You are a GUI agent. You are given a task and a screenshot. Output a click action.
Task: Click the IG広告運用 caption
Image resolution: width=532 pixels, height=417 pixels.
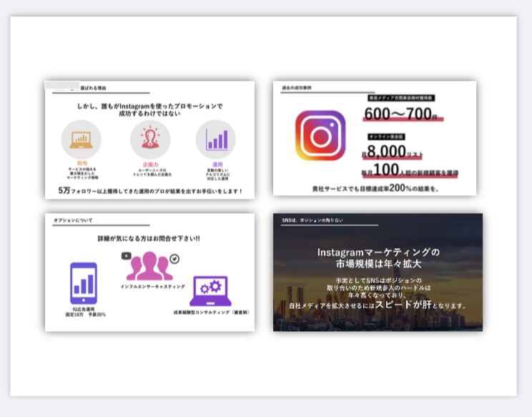click(x=84, y=309)
